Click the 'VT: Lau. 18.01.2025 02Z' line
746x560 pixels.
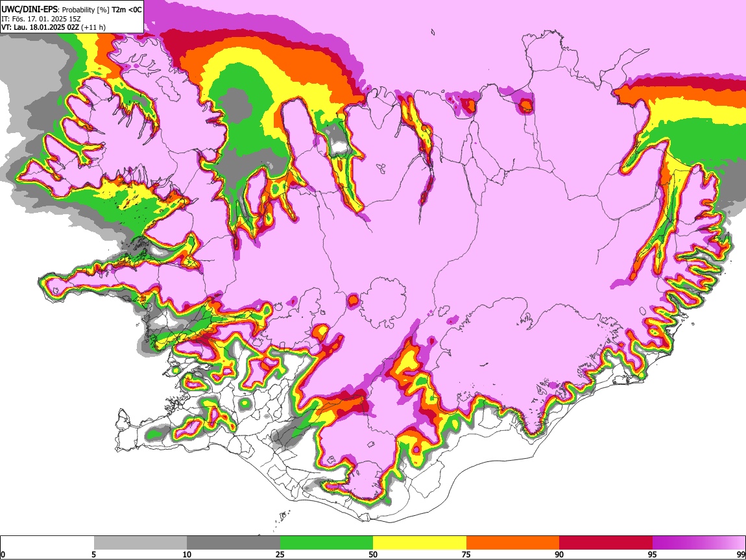pos(40,27)
